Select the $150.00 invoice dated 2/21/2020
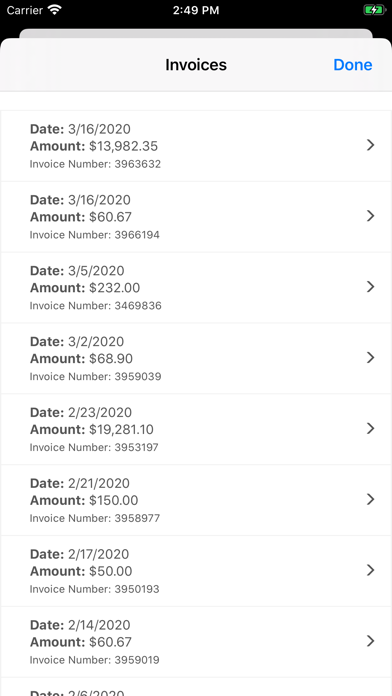392x696 pixels. point(196,500)
